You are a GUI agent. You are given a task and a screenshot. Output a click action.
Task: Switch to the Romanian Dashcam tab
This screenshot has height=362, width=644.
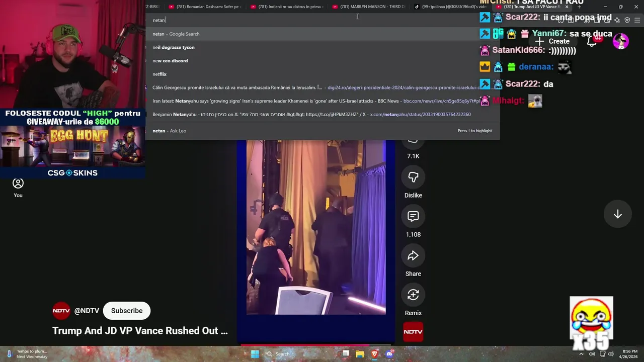click(x=205, y=7)
